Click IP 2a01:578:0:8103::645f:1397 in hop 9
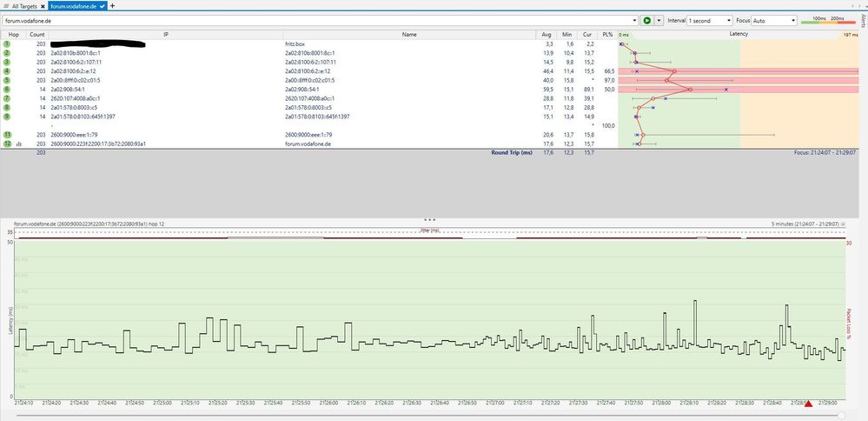This screenshot has width=868, height=421. tap(83, 117)
